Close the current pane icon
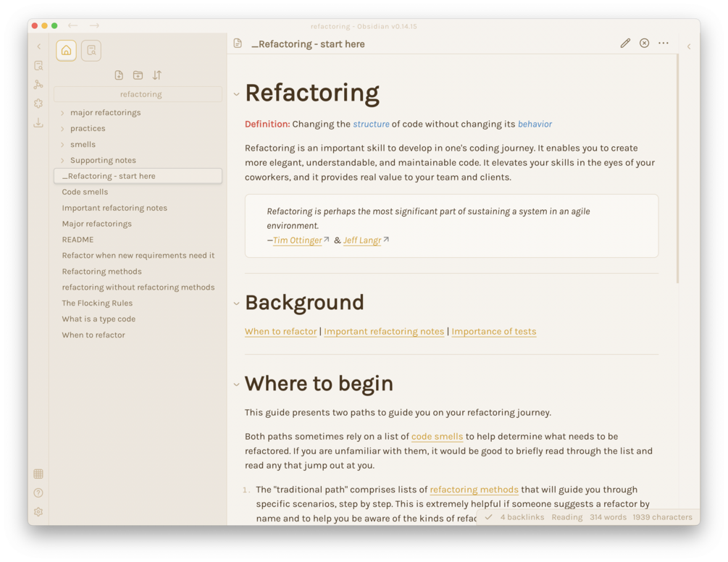 [645, 43]
